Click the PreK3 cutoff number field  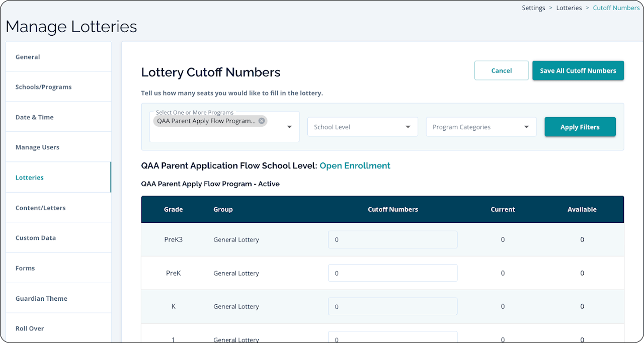click(392, 240)
